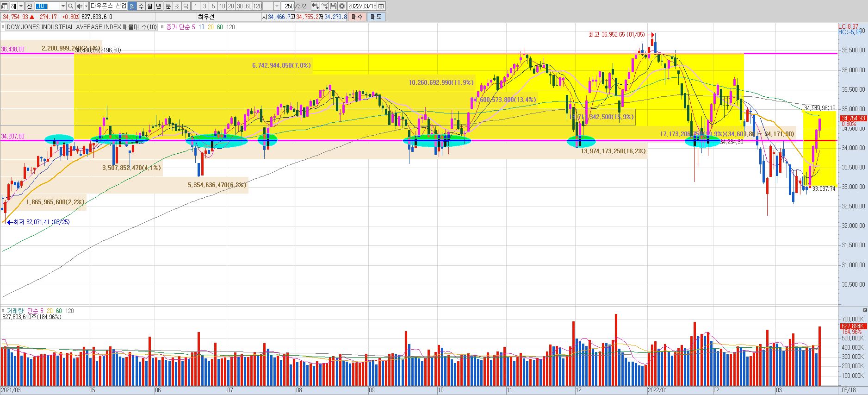
Task: Click the floppy disk save icon
Action: 333,6
